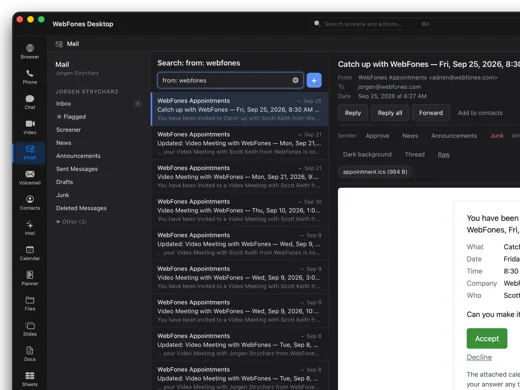
Task: Open the appointment.ics attachment
Action: coord(375,172)
